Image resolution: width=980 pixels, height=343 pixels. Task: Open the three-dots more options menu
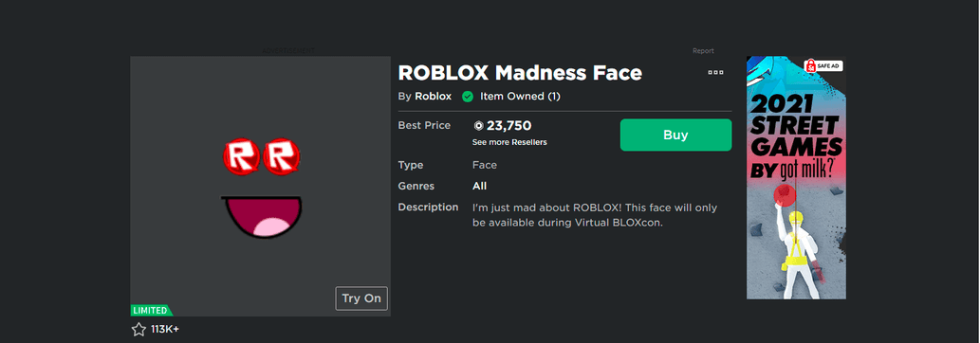(715, 72)
